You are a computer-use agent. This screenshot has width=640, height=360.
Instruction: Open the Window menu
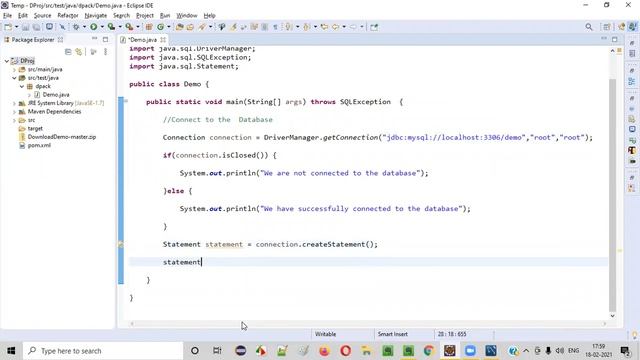[187, 16]
